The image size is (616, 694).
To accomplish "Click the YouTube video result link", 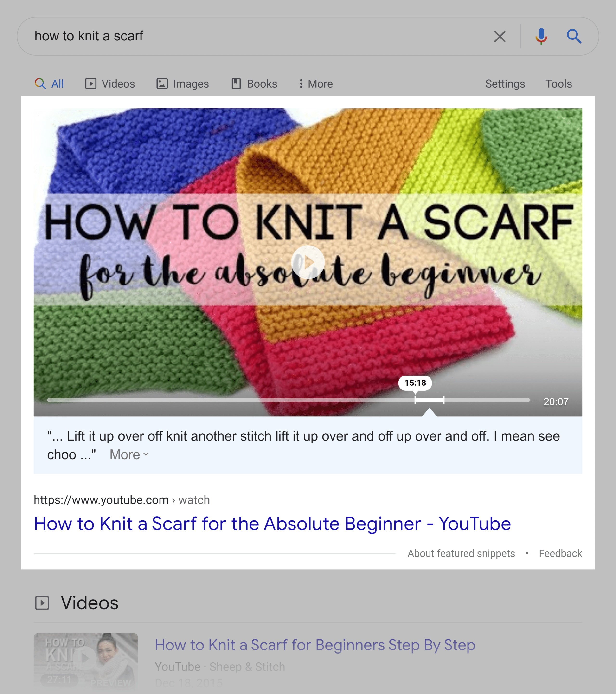I will (273, 523).
